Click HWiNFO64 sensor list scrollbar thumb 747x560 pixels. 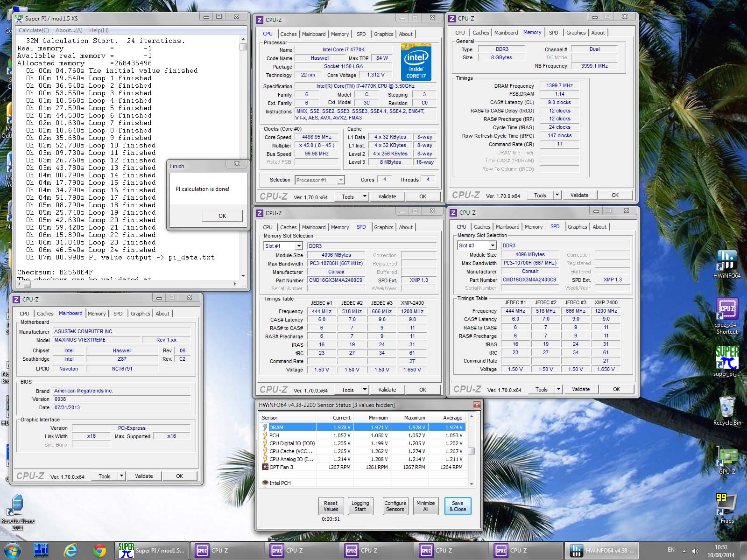471,451
